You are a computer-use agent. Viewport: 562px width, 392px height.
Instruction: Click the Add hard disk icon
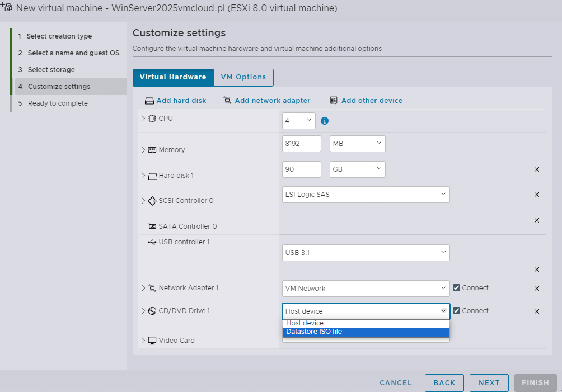pos(149,101)
